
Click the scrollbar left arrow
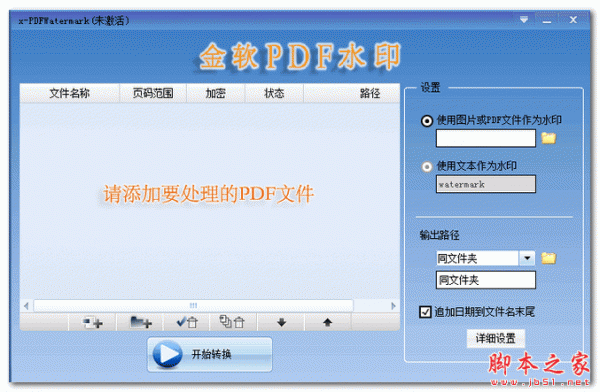tap(26, 305)
